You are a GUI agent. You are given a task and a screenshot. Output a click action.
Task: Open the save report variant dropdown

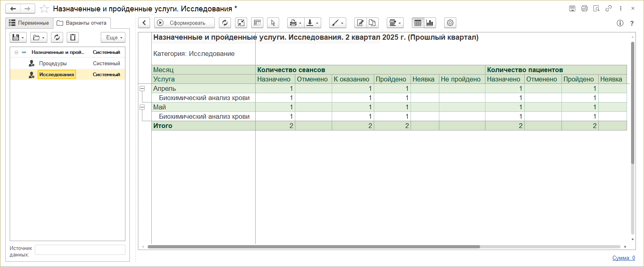coord(18,38)
